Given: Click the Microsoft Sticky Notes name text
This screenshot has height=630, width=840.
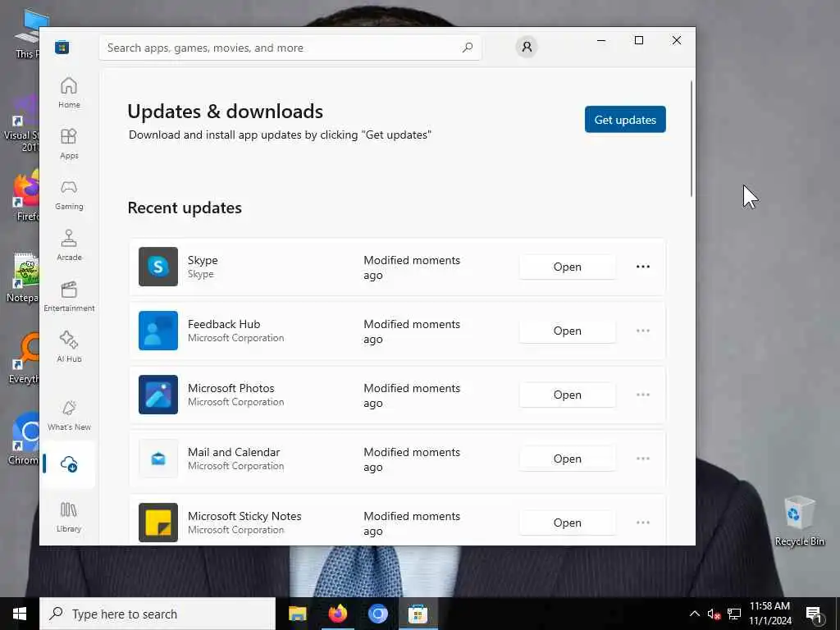Looking at the screenshot, I should [244, 516].
